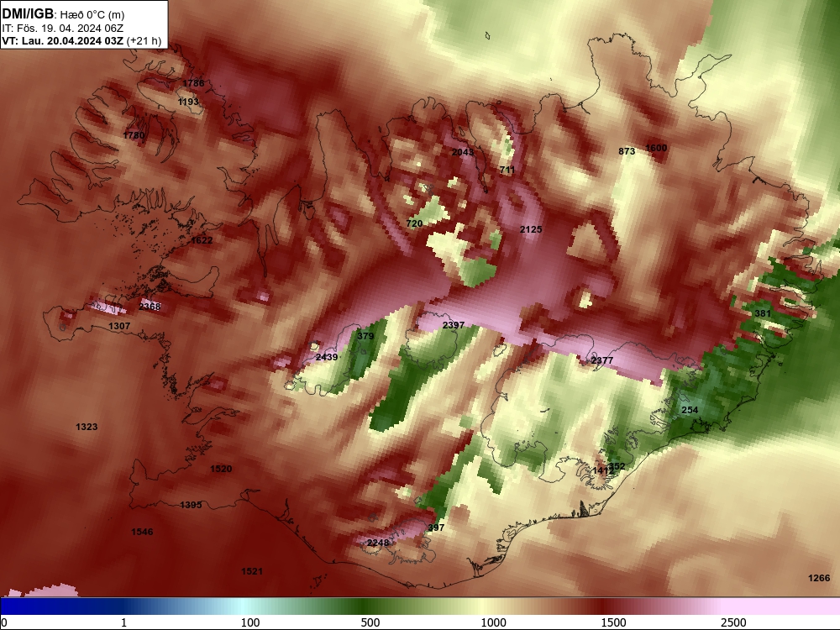Click the map value 2125
Screen dimensions: 840x630
click(531, 230)
